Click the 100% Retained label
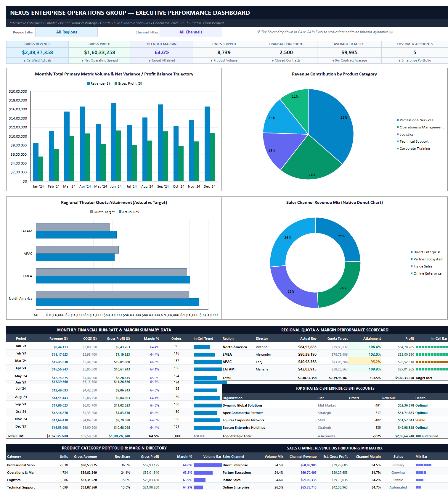This screenshot has width=448, height=490. pos(427,436)
